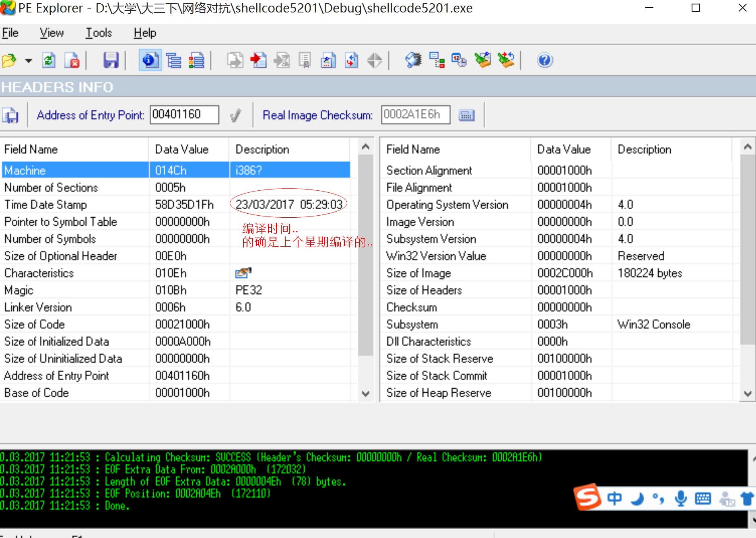The width and height of the screenshot is (756, 538).
Task: Open the Sogou soft keyboard icon
Action: tap(703, 499)
